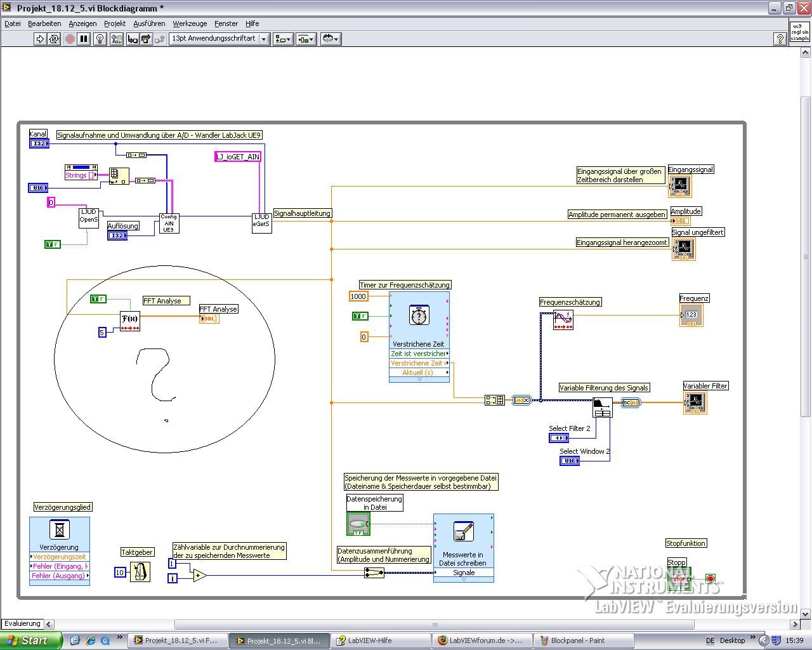Toggle the True constant beside FFT Analyse

[x=98, y=299]
